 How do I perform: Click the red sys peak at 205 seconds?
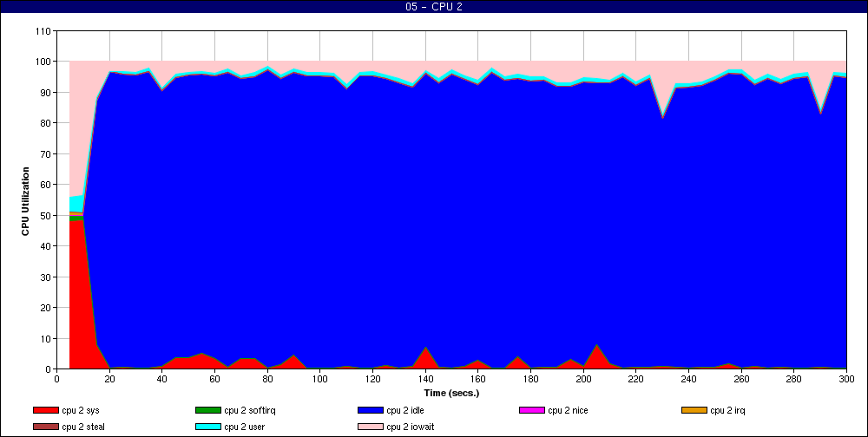(x=597, y=356)
